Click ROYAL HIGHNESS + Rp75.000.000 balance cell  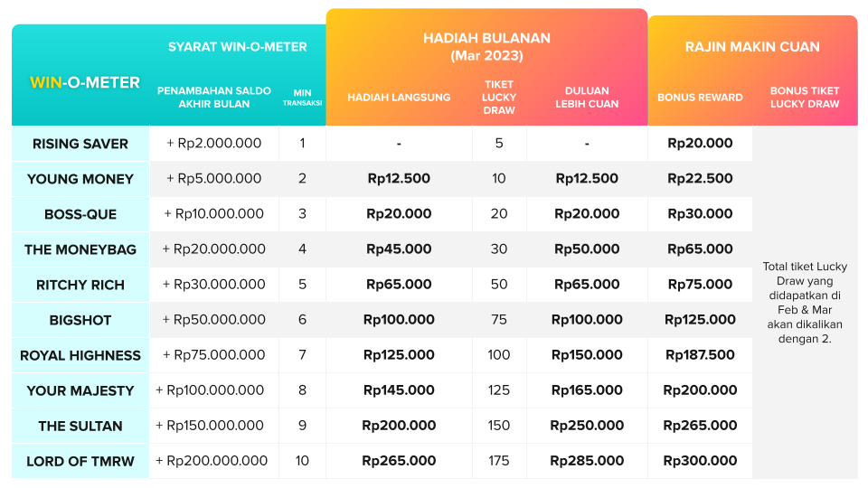point(214,354)
